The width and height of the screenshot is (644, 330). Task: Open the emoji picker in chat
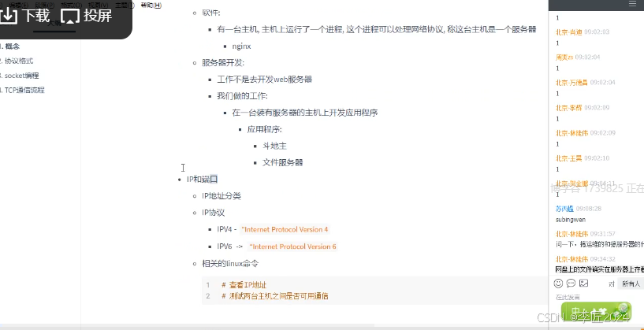click(558, 284)
